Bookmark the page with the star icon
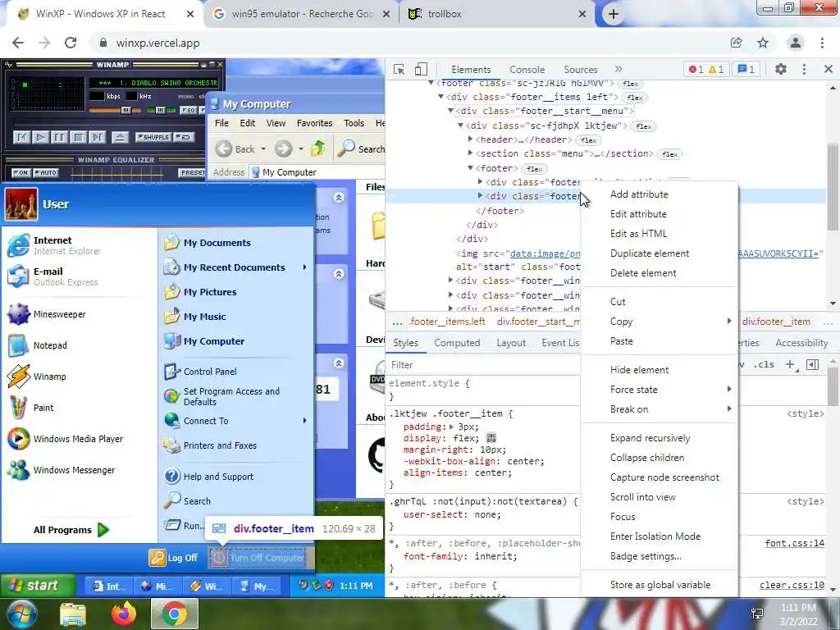This screenshot has height=630, width=840. pyautogui.click(x=763, y=43)
